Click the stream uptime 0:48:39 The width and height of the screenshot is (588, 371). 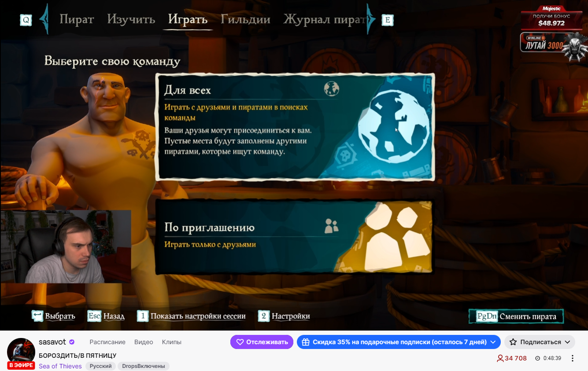[x=548, y=358]
